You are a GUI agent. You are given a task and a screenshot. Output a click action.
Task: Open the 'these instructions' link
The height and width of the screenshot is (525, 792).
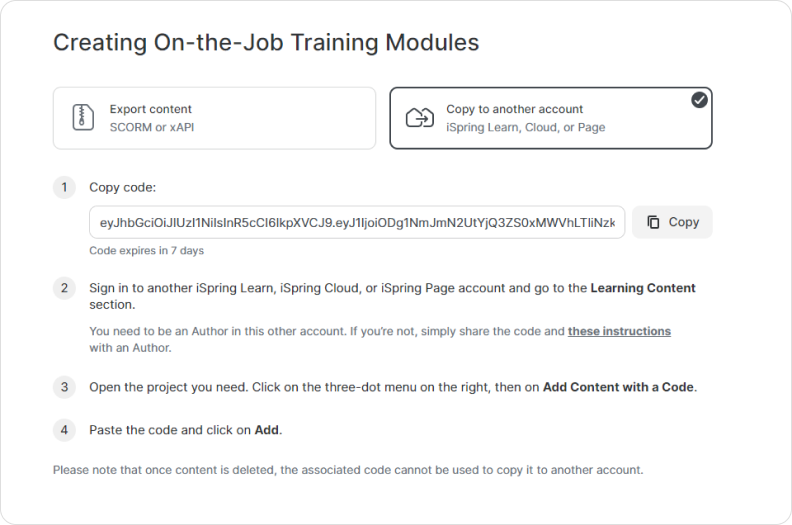point(619,331)
